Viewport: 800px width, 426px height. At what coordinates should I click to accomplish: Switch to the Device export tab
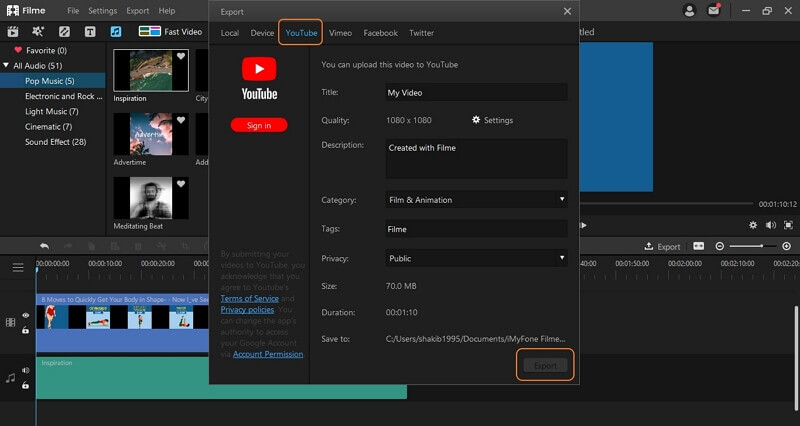coord(262,33)
